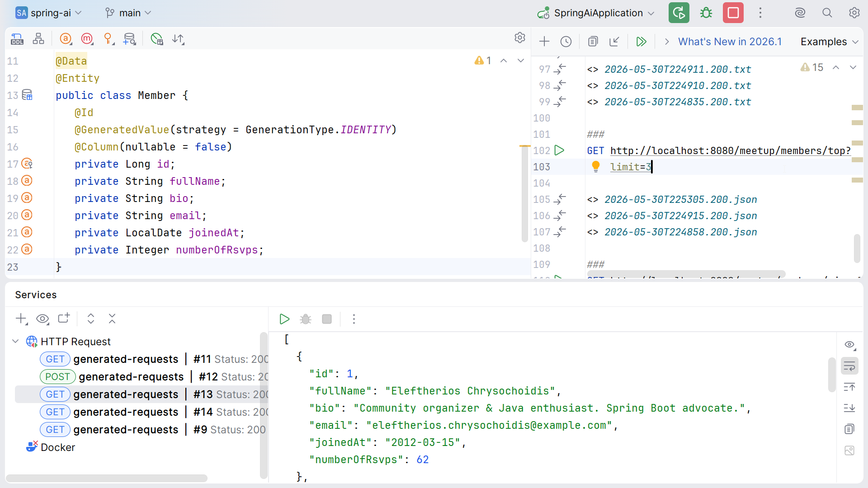
Task: Open the request history clock icon
Action: pyautogui.click(x=566, y=42)
